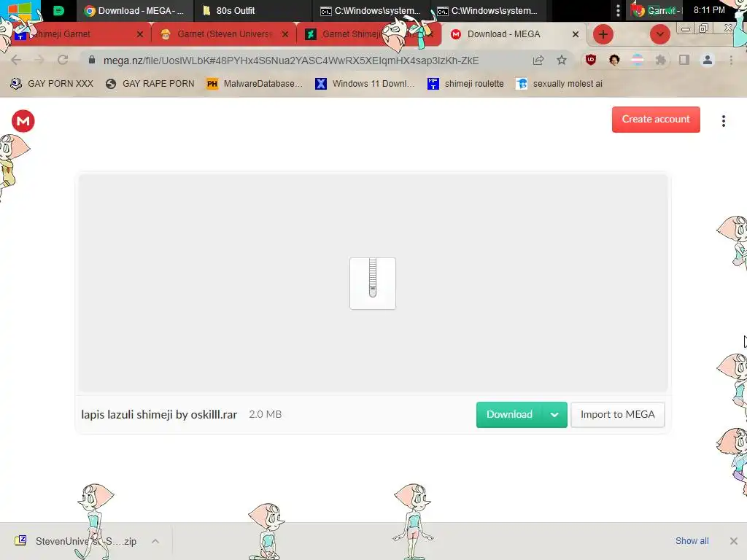747x560 pixels.
Task: Open the downloaded StevenUniverse zip file
Action: click(76, 541)
